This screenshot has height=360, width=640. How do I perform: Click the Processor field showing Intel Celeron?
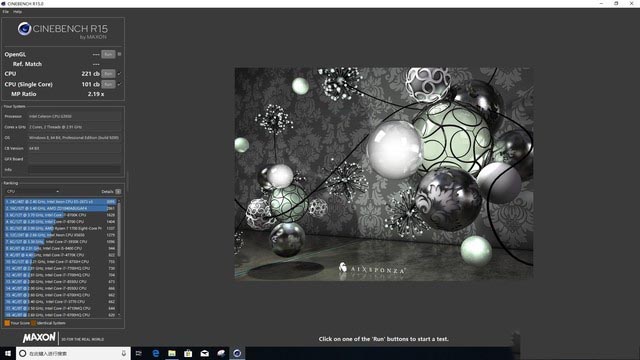74,116
